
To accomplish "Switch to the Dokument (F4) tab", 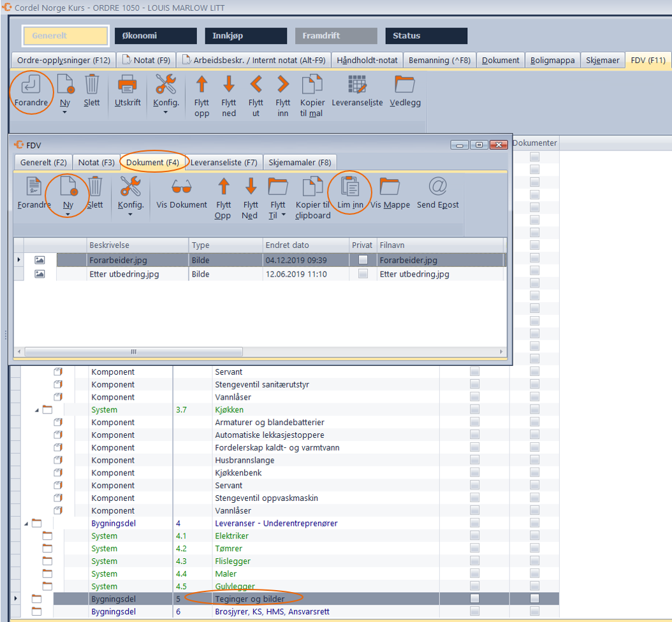I will point(152,163).
